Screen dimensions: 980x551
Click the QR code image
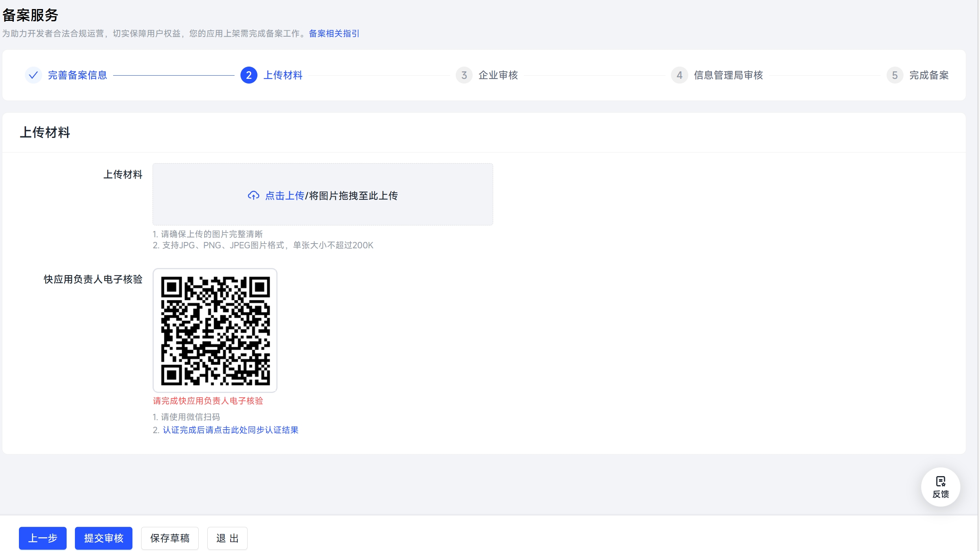[x=215, y=330]
